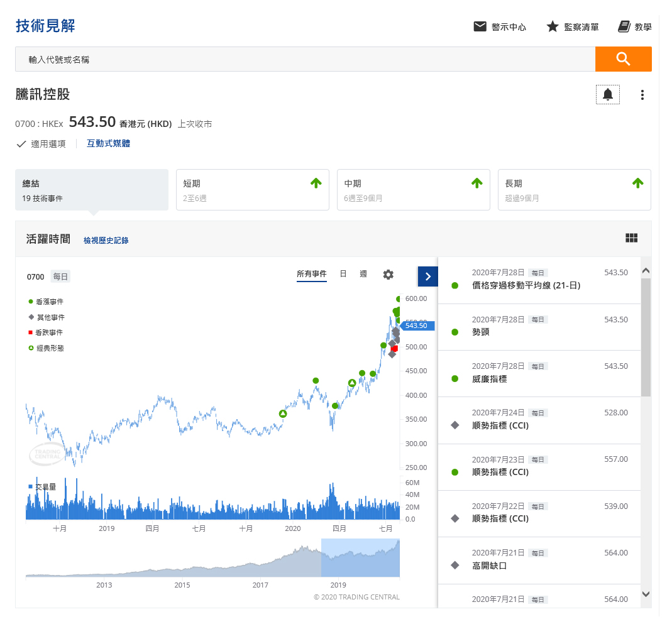Switch to the grid view icon
Image resolution: width=672 pixels, height=629 pixels.
coord(631,238)
